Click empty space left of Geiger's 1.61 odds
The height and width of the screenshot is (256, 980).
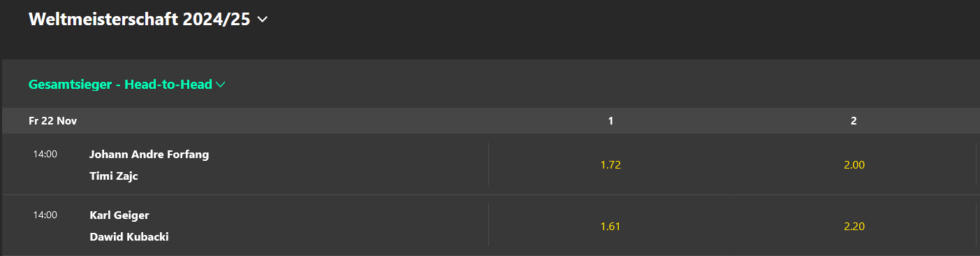(349, 226)
